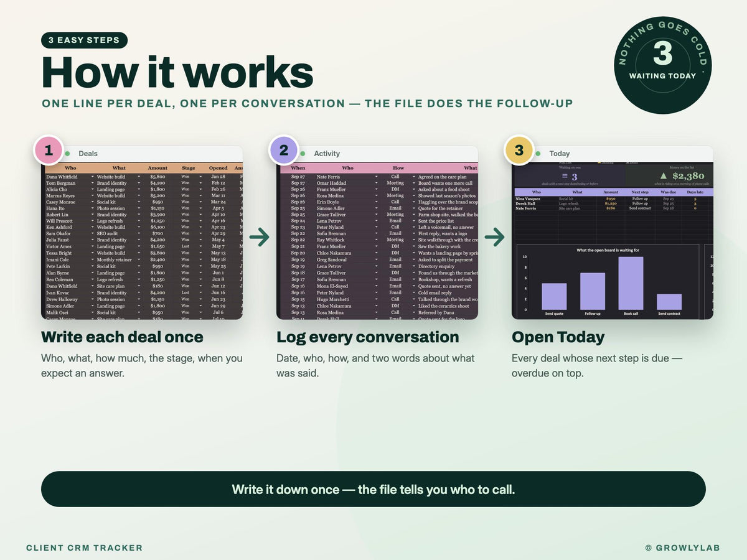Viewport: 747px width, 560px height.
Task: Select 'Ray Whitlock' name in Activity
Action: click(330, 240)
